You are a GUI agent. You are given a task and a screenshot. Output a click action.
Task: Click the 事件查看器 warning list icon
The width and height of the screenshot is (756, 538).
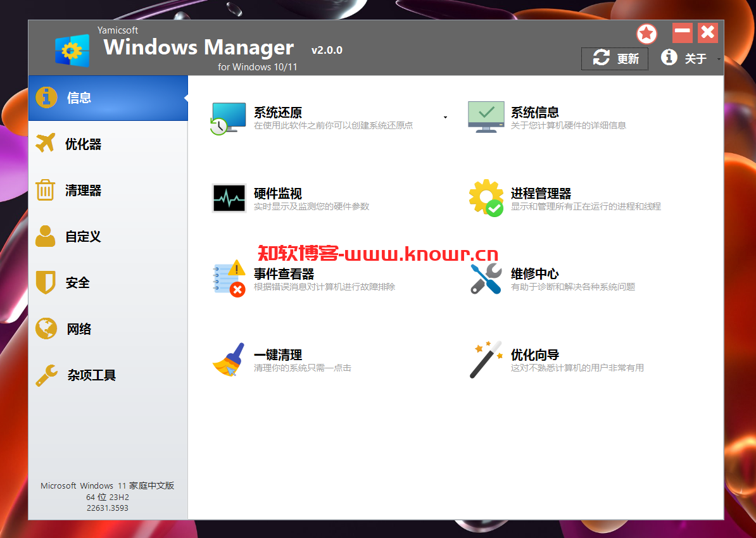coord(229,278)
